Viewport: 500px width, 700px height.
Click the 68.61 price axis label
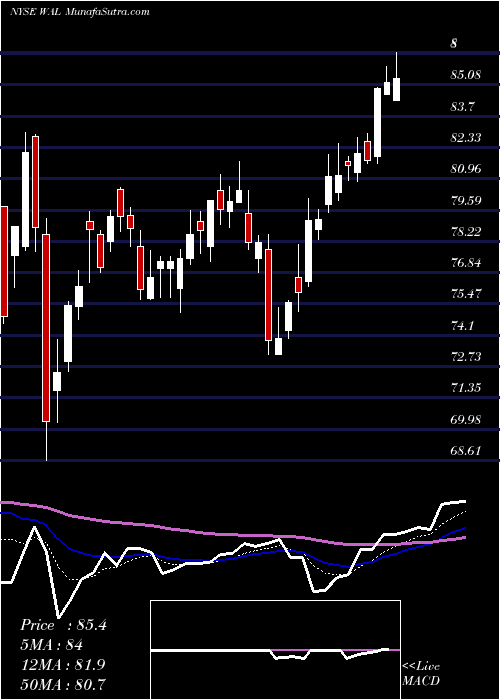pos(466,450)
